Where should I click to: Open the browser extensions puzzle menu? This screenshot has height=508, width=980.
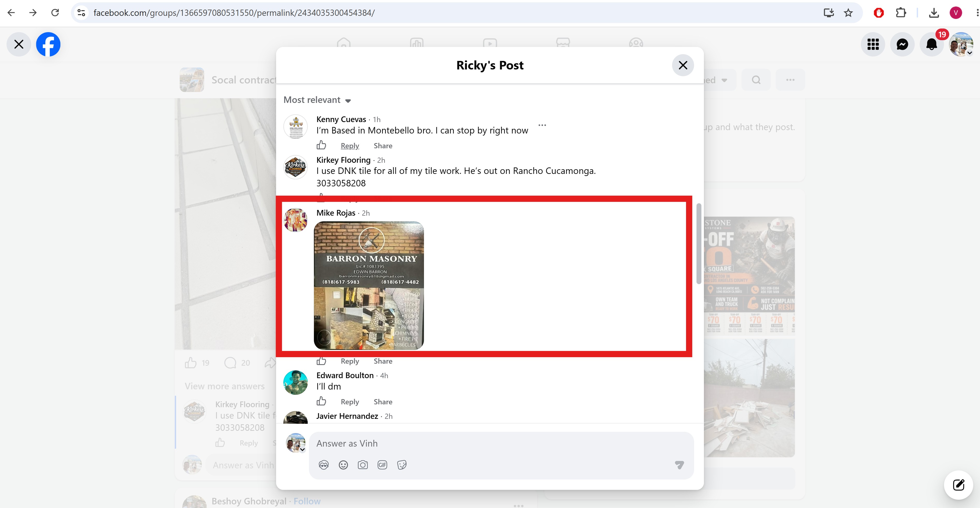click(901, 12)
